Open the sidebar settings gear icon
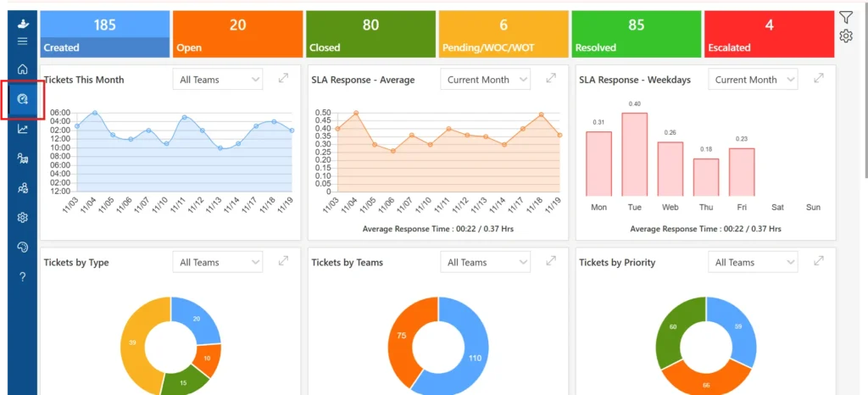The height and width of the screenshot is (395, 868). [x=23, y=217]
